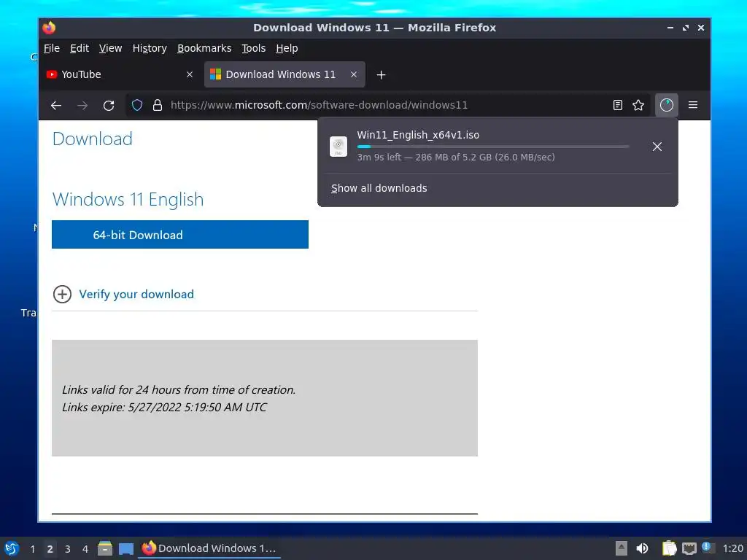This screenshot has width=747, height=560.
Task: Open the View menu
Action: click(x=111, y=49)
